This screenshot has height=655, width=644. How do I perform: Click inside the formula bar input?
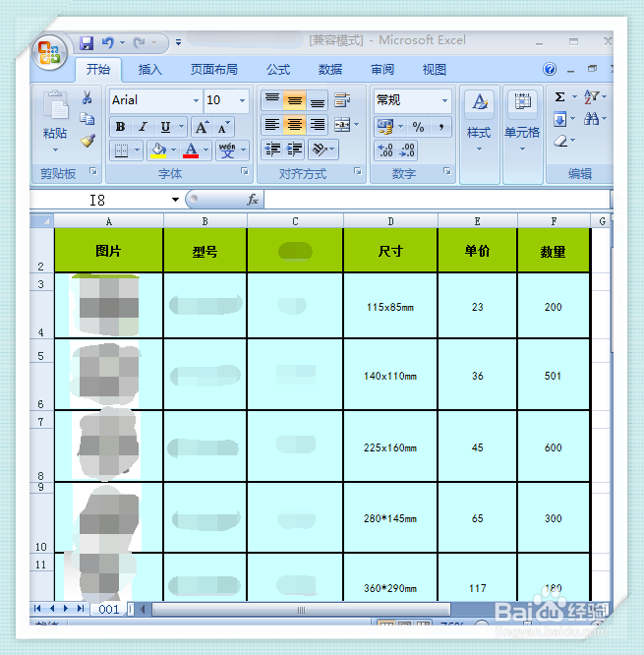[x=437, y=200]
